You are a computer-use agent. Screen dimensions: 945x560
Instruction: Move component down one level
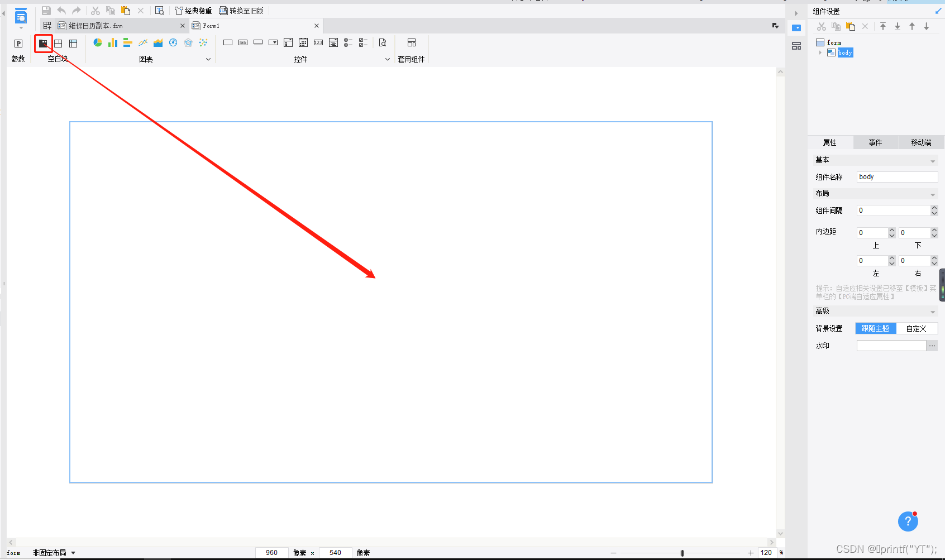click(927, 26)
